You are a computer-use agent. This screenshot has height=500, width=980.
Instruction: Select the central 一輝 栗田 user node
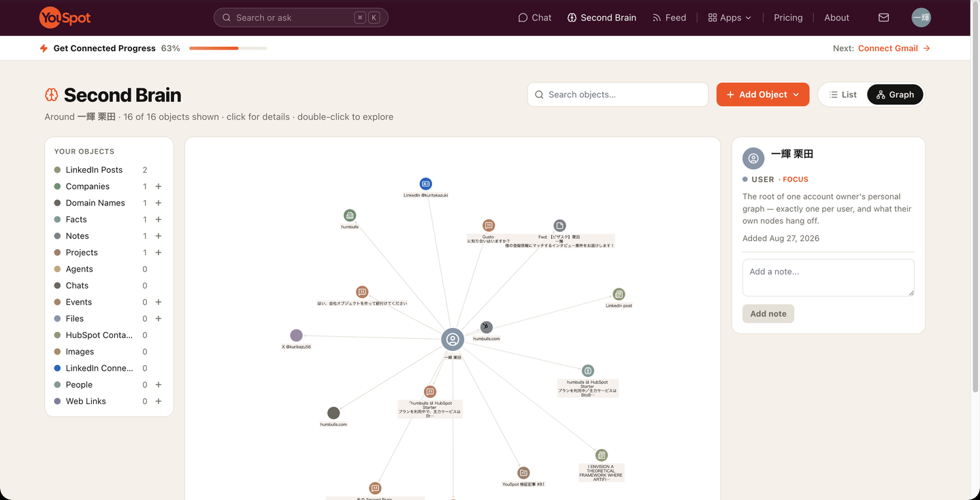pyautogui.click(x=453, y=339)
